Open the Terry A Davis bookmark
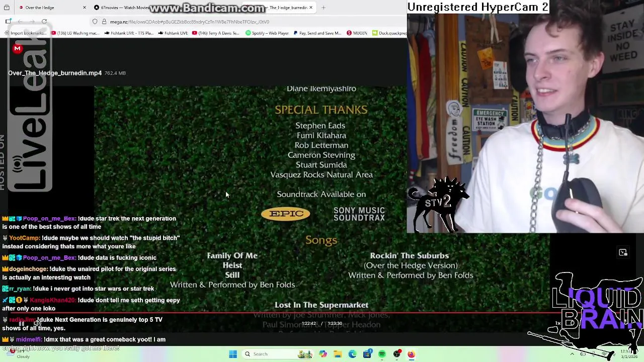 pyautogui.click(x=216, y=33)
